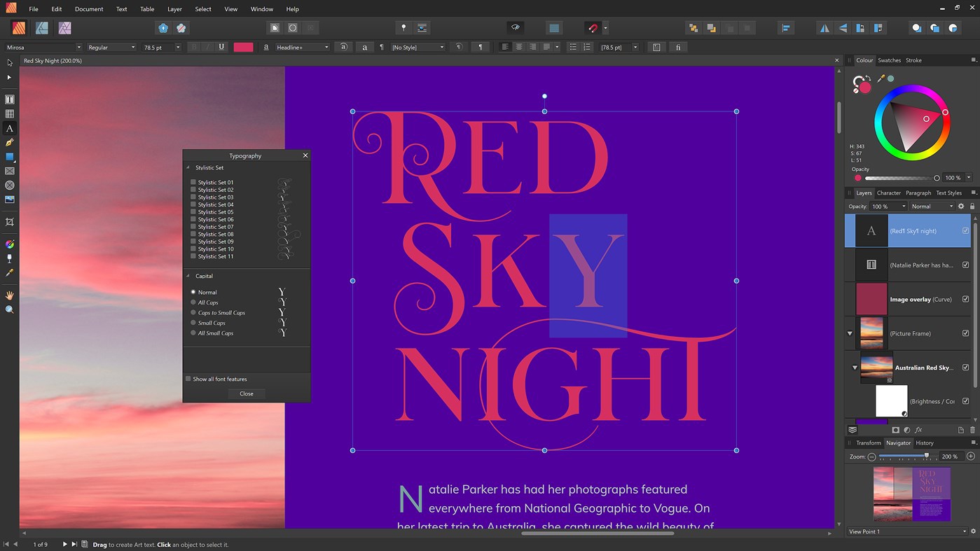Enable Stylistic Set 01 checkbox
980x551 pixels.
pos(193,182)
